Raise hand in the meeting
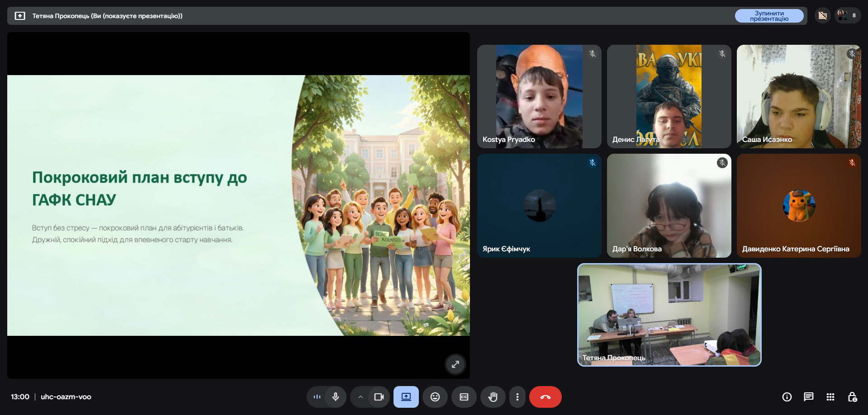This screenshot has height=415, width=868. 493,397
